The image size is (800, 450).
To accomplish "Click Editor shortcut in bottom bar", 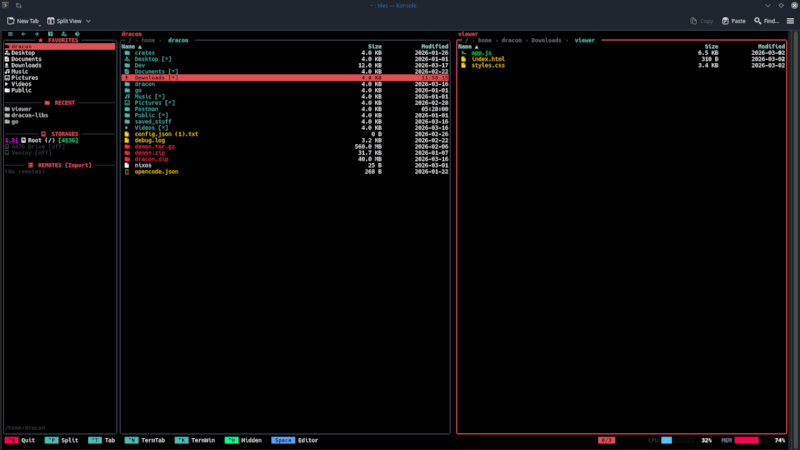I will [294, 440].
